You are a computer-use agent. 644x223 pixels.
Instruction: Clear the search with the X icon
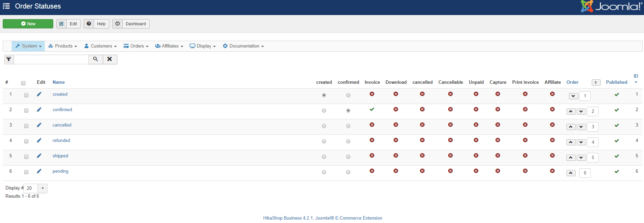[x=110, y=59]
